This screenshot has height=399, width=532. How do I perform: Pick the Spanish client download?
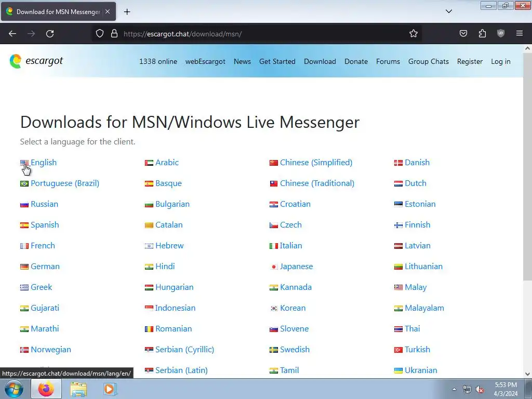[x=45, y=224]
